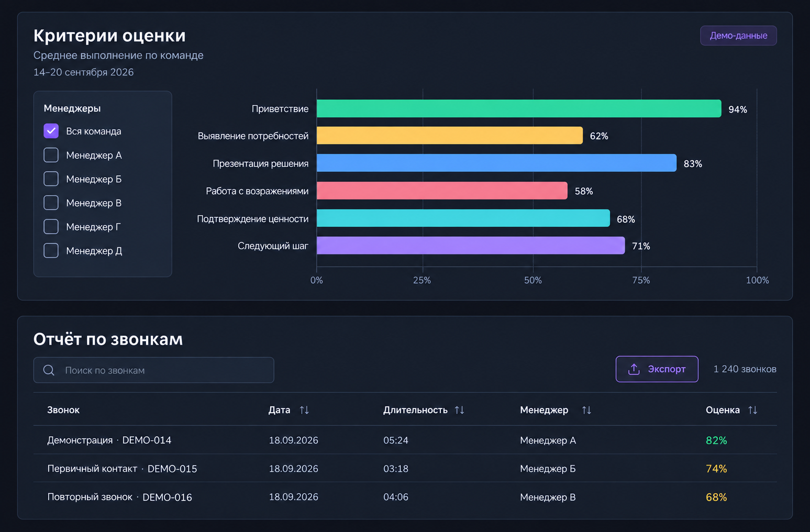Click the Приветствие chart label
The image size is (810, 532).
coord(280,109)
